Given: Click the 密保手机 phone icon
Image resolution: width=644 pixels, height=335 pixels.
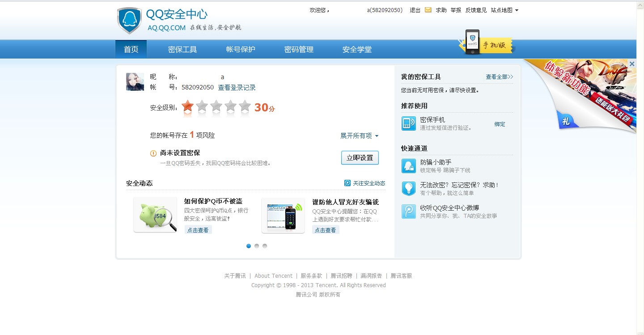Looking at the screenshot, I should pyautogui.click(x=409, y=123).
